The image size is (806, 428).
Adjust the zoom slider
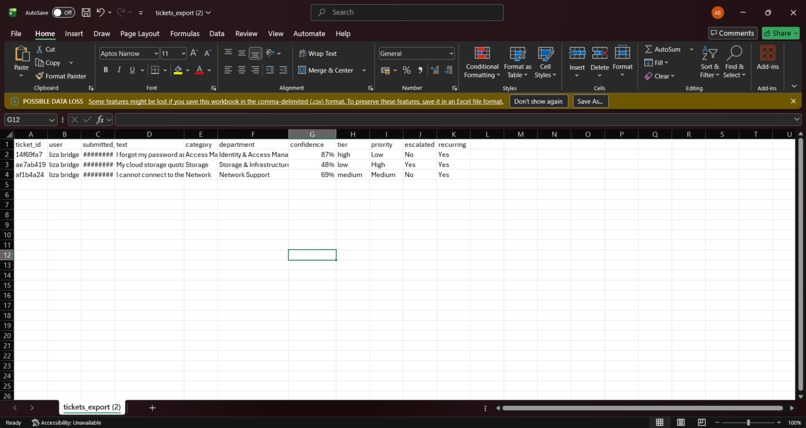click(748, 422)
